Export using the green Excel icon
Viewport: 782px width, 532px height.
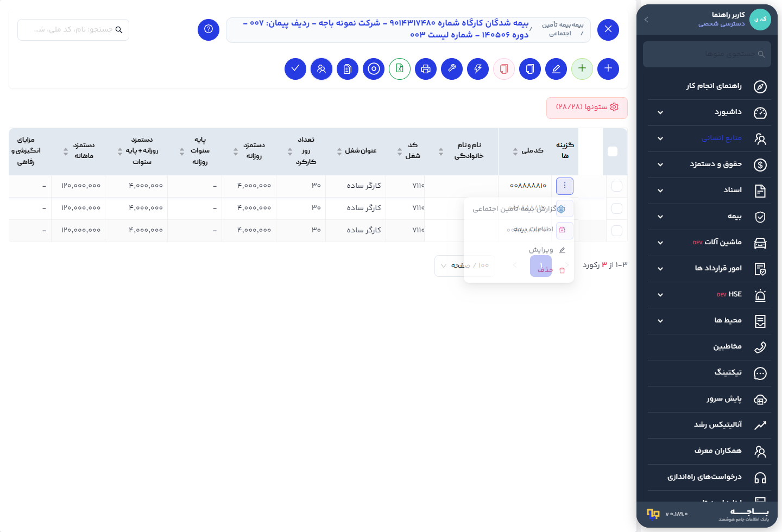pos(400,69)
